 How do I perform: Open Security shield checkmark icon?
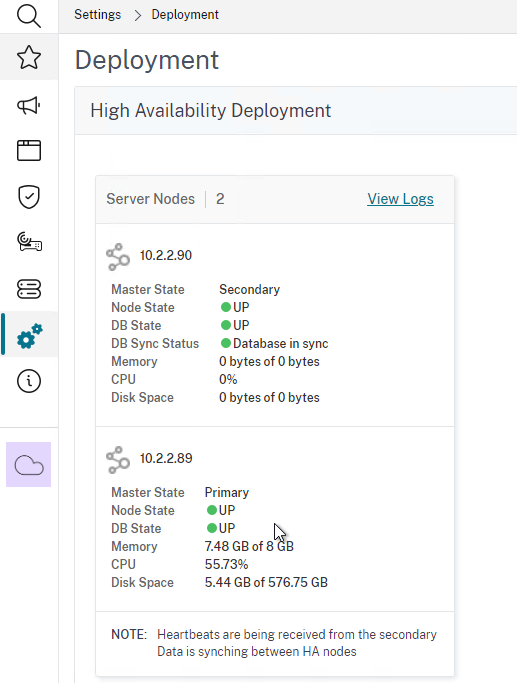29,197
